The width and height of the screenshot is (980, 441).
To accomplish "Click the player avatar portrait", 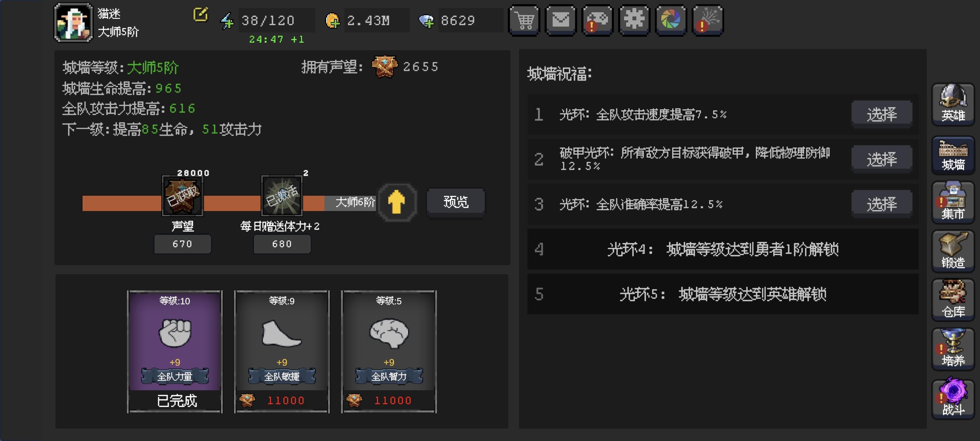I will pyautogui.click(x=73, y=22).
